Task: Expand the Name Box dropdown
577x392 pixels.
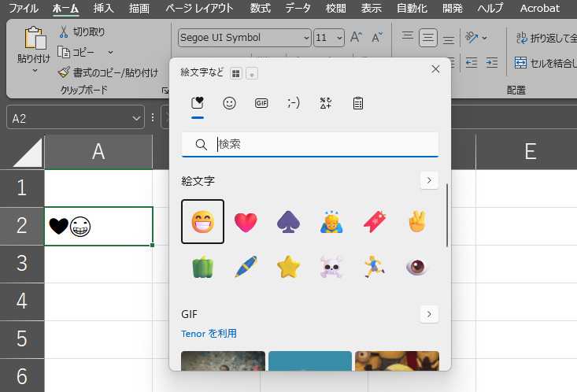Action: pyautogui.click(x=138, y=118)
